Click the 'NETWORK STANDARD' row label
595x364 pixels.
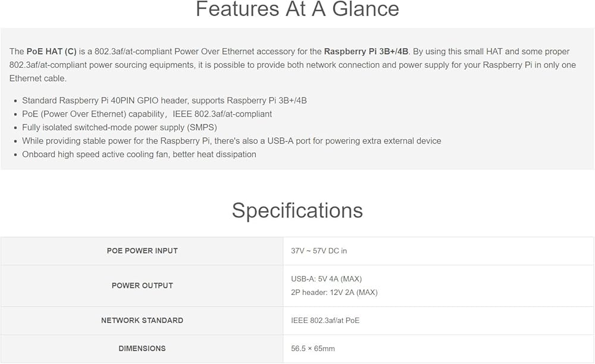click(142, 321)
